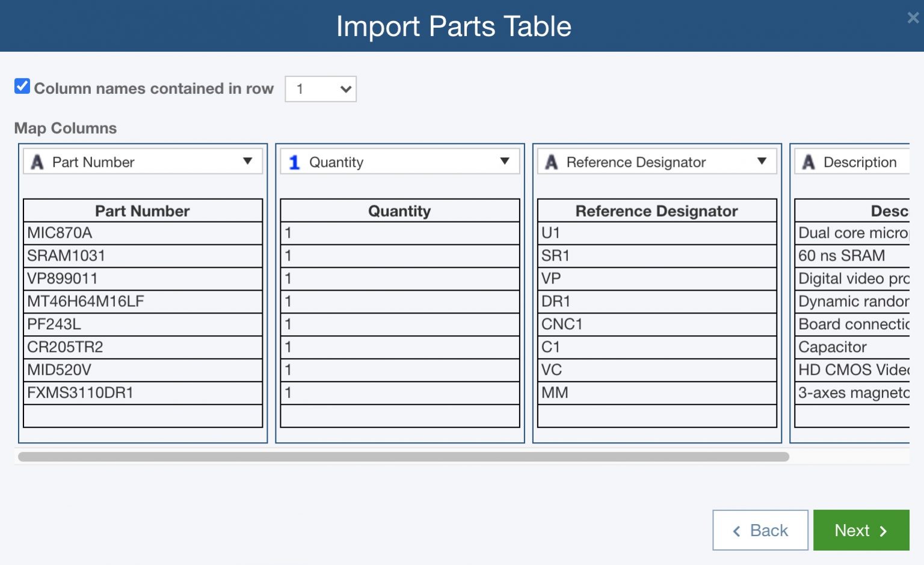This screenshot has width=924, height=565.
Task: Uncheck Column names contained in row
Action: (x=22, y=87)
